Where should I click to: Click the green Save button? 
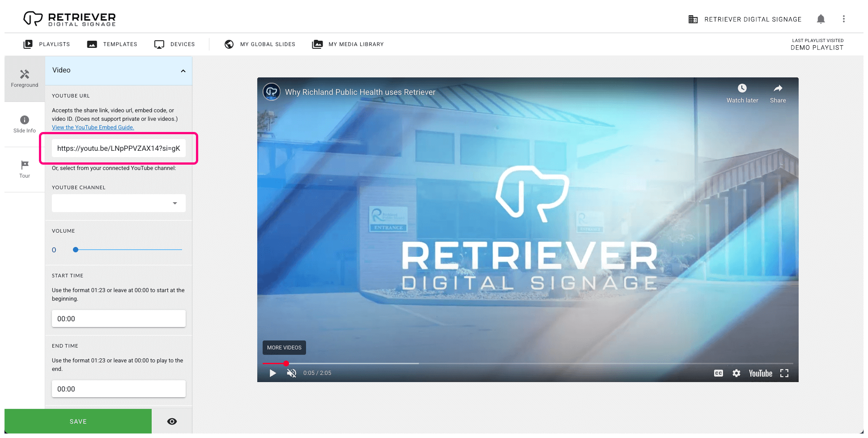(78, 421)
